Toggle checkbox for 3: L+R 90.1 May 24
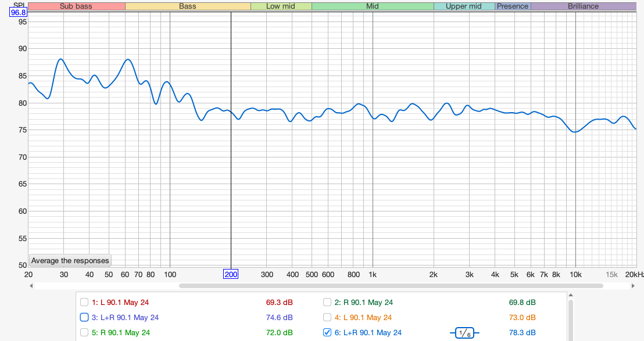Screen dimensions: 644x341 84,317
